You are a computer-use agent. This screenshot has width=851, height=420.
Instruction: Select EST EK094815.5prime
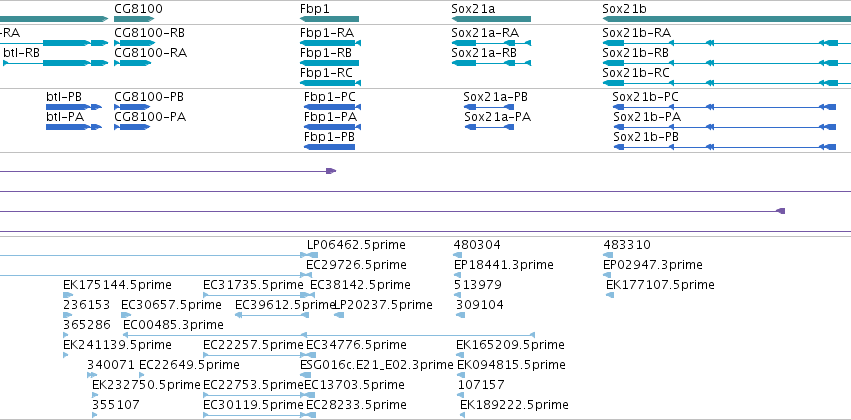click(x=511, y=365)
